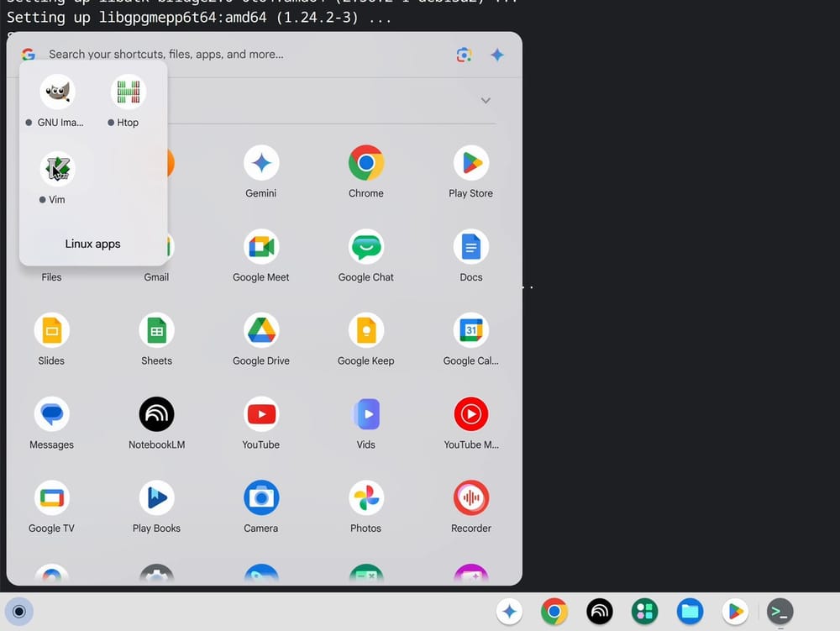This screenshot has height=631, width=840.
Task: Open Chrome from the shelf
Action: (554, 611)
